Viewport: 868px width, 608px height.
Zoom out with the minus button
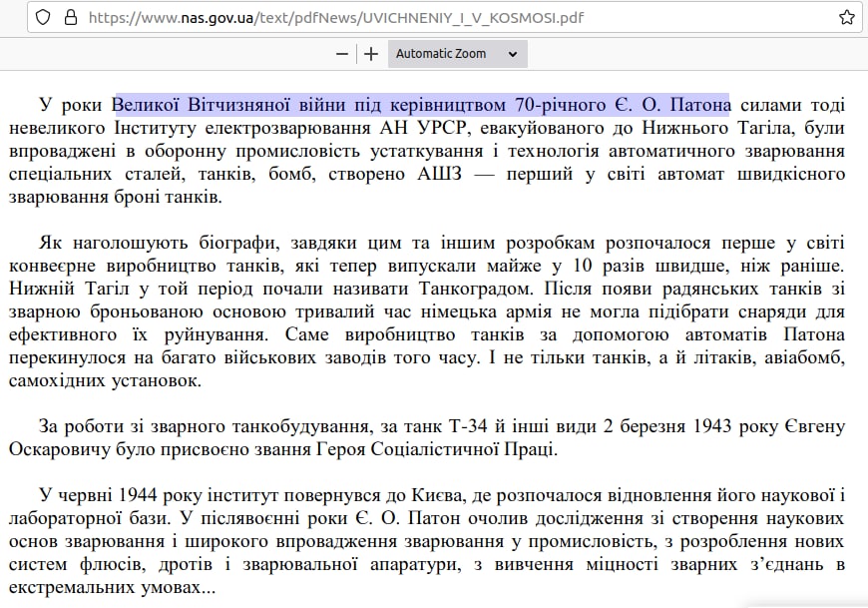(342, 54)
